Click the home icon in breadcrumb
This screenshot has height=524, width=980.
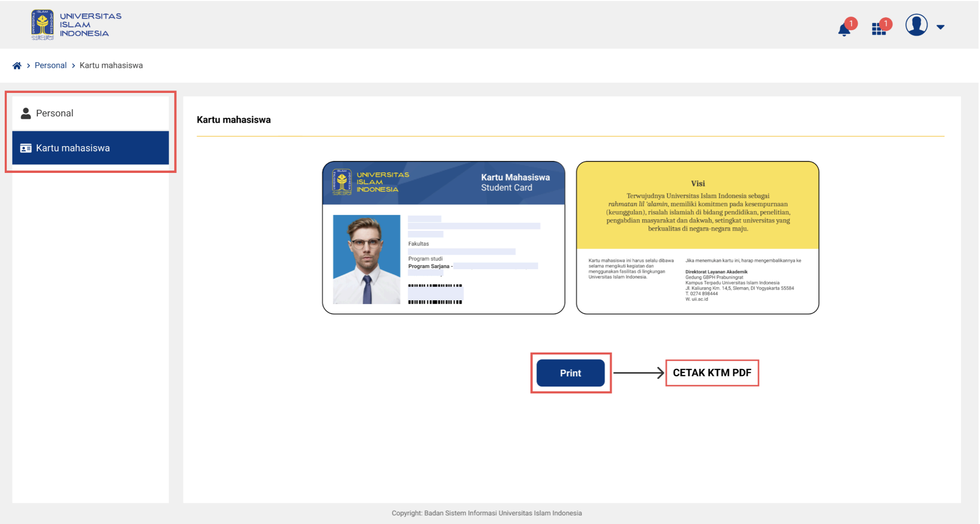click(x=17, y=66)
